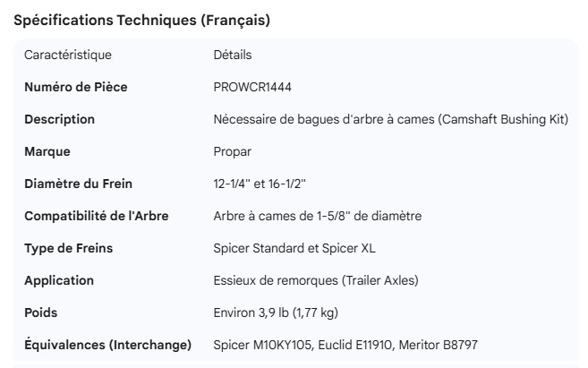The height and width of the screenshot is (368, 588).
Task: Click the Spécifications Techniques (Français) heading
Action: coord(142,21)
